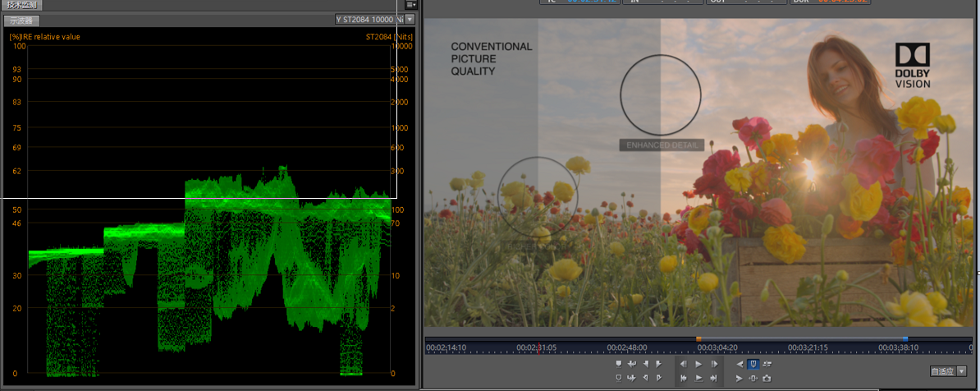
Task: Click the 自适应 zoom level field
Action: (x=942, y=371)
